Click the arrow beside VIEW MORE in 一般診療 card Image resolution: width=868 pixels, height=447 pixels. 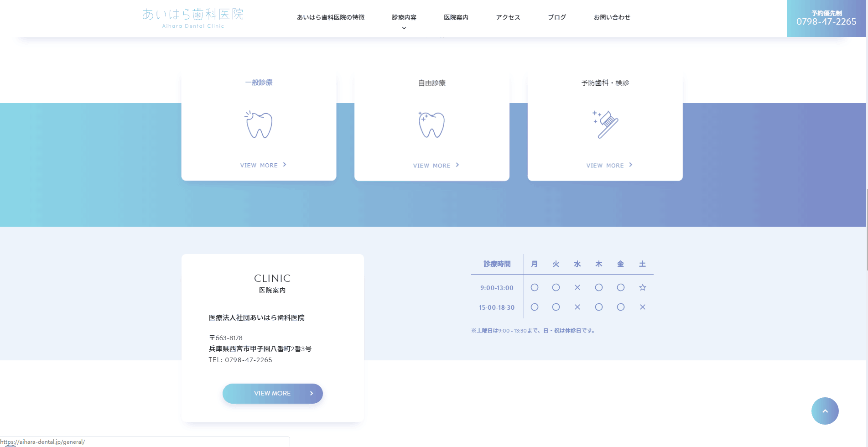pos(285,165)
